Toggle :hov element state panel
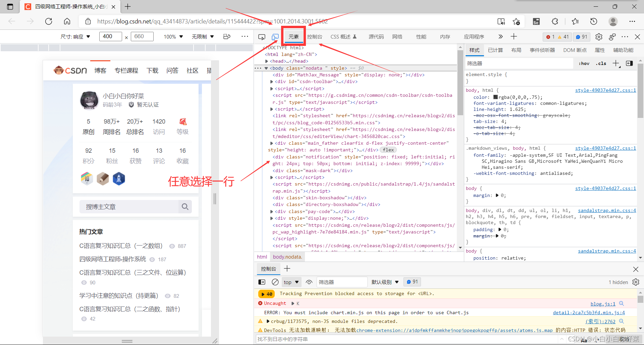 (x=584, y=63)
